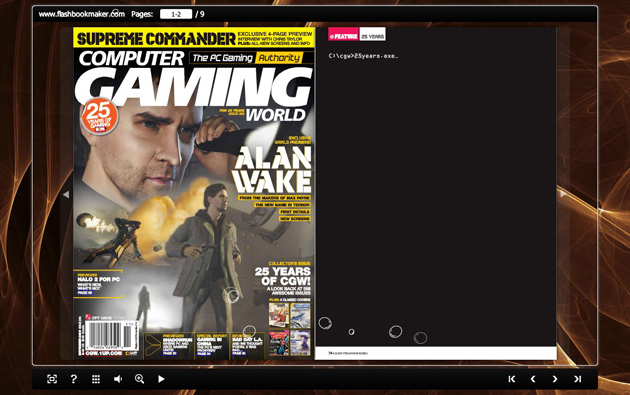The image size is (630, 395).
Task: Go to next page chevron
Action: click(555, 379)
